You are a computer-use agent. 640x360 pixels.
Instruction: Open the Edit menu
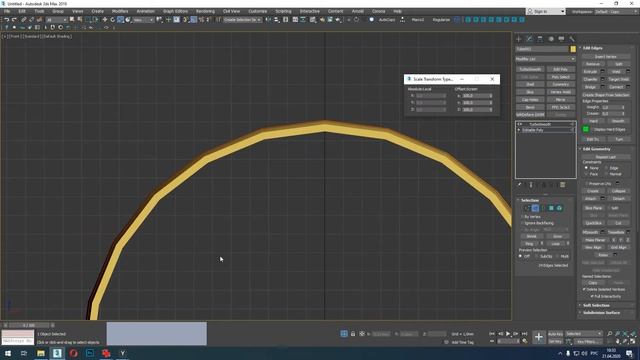click(x=22, y=11)
